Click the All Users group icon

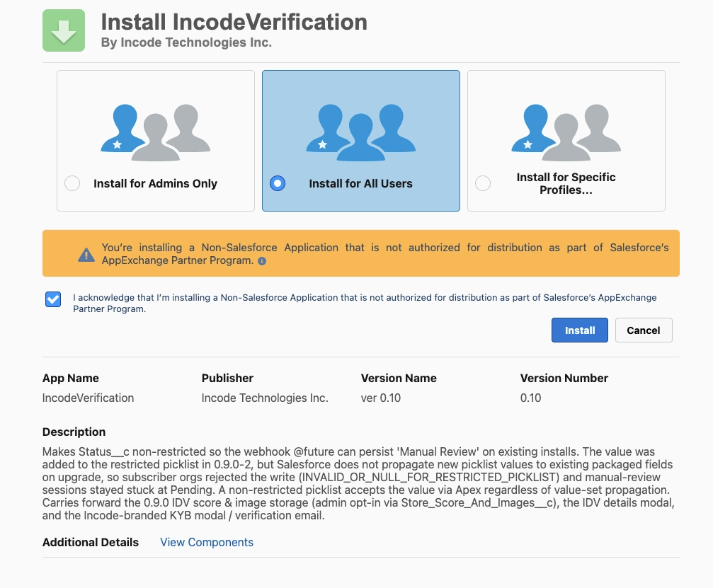click(x=360, y=132)
